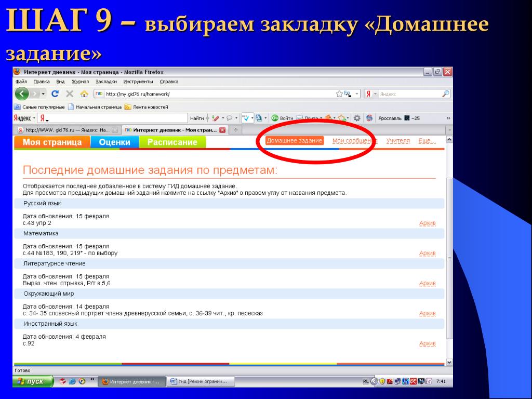Open the search engine selector dropdown

[x=375, y=94]
